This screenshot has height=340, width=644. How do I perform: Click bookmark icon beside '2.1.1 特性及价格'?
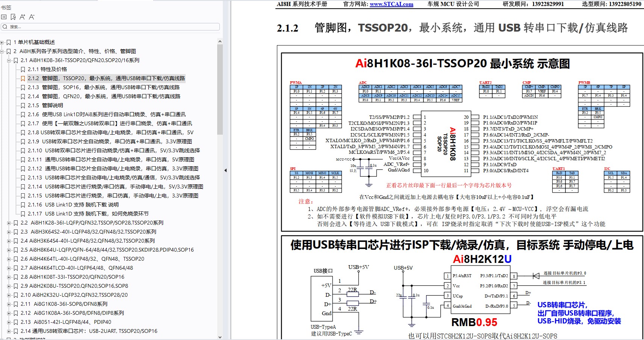click(x=23, y=70)
